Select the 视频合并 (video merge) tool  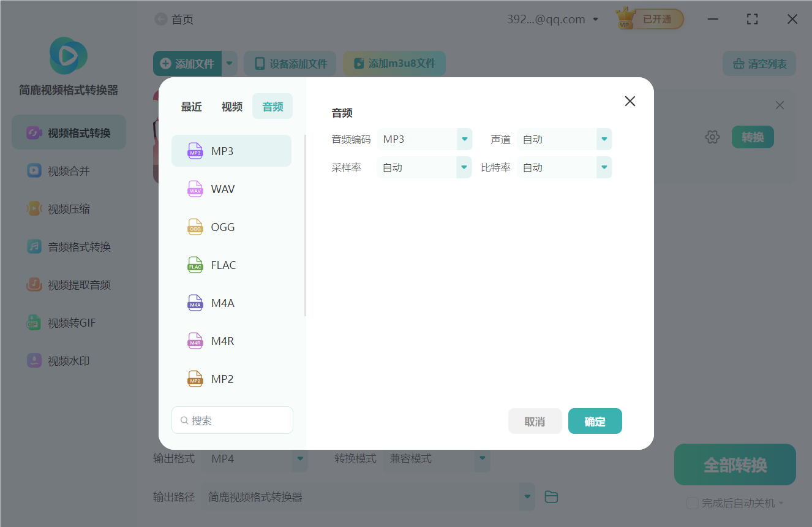point(68,170)
